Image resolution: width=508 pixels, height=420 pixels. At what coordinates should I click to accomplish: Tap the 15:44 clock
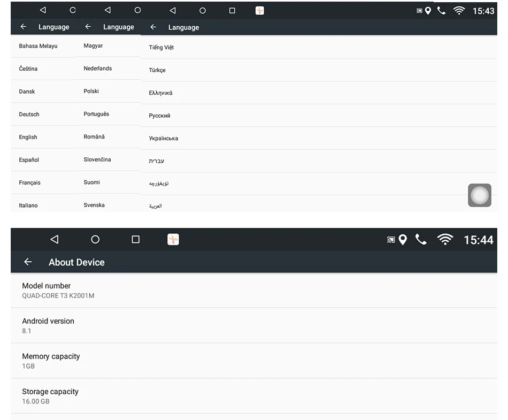[x=479, y=240]
